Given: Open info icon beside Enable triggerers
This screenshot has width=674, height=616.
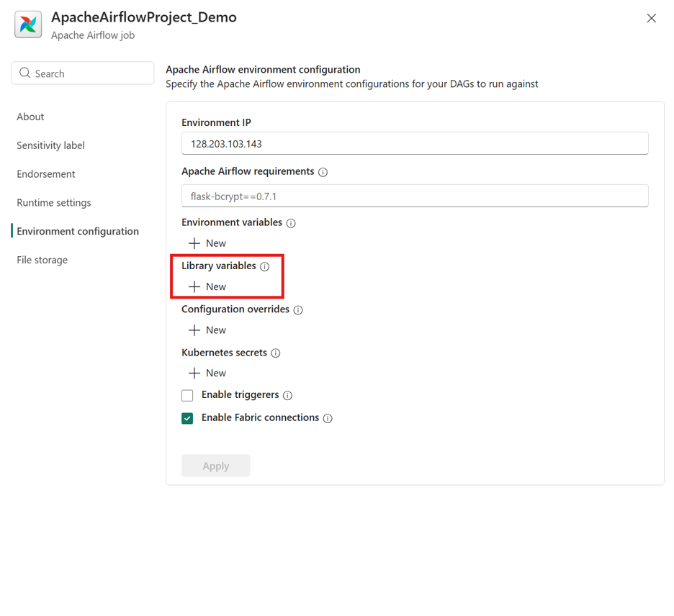Looking at the screenshot, I should tap(287, 396).
